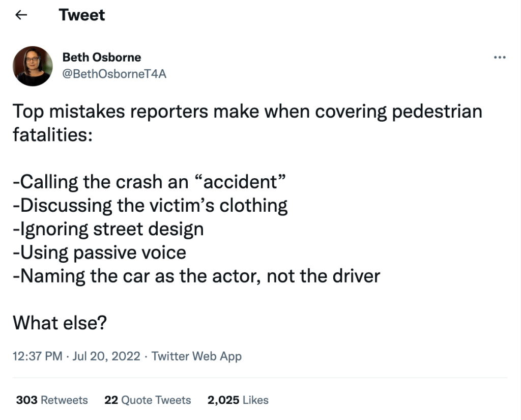This screenshot has height=420, width=521.
Task: Click the line about calling the crash an "accident"
Action: 148,182
